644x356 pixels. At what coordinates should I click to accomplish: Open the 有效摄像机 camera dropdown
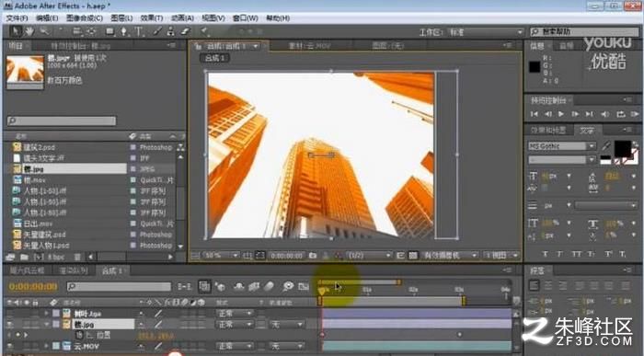[450, 255]
